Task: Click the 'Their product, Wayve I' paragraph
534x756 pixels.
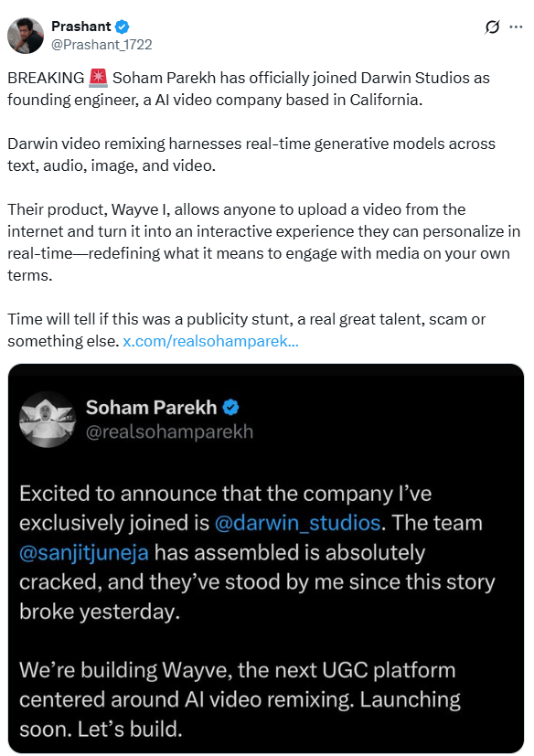Action: (x=264, y=242)
